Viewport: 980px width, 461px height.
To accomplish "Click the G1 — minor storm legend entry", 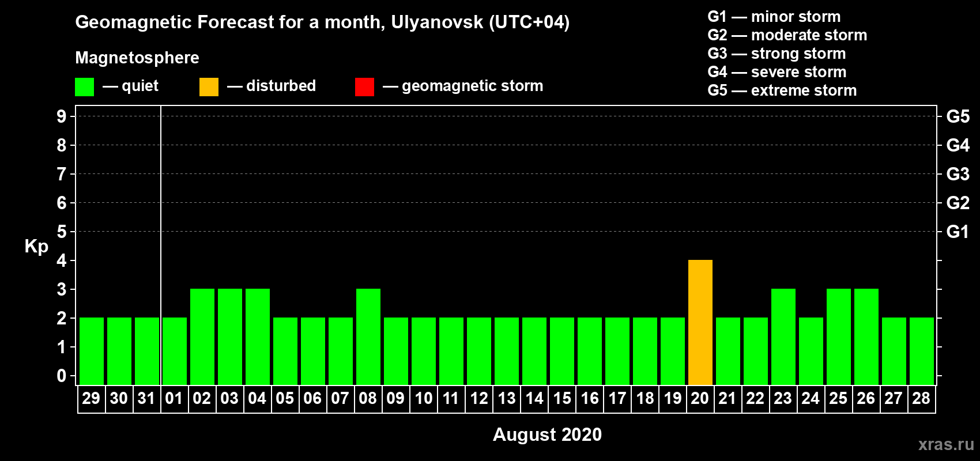I will pos(774,17).
